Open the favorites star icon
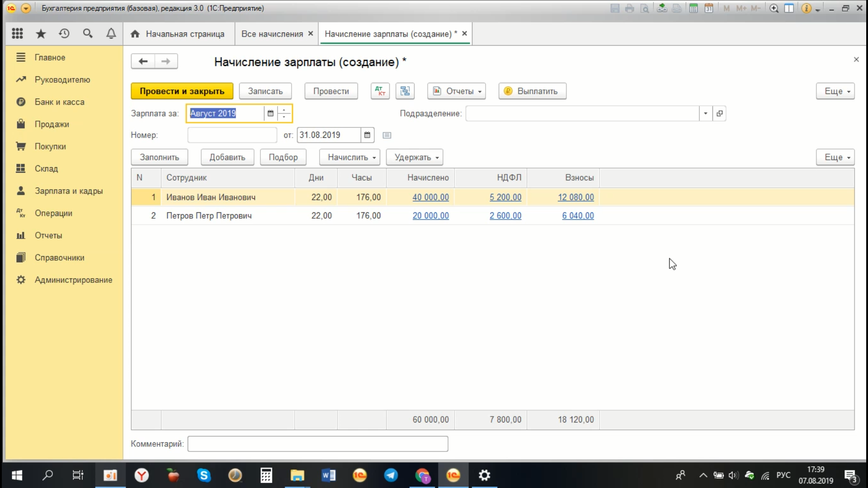Viewport: 868px width, 488px height. (x=41, y=33)
